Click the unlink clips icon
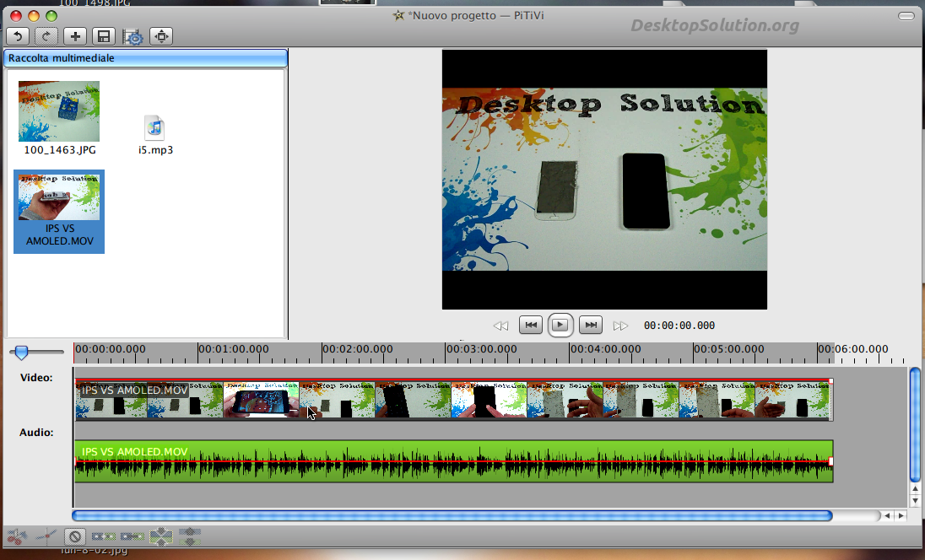 pyautogui.click(x=103, y=536)
